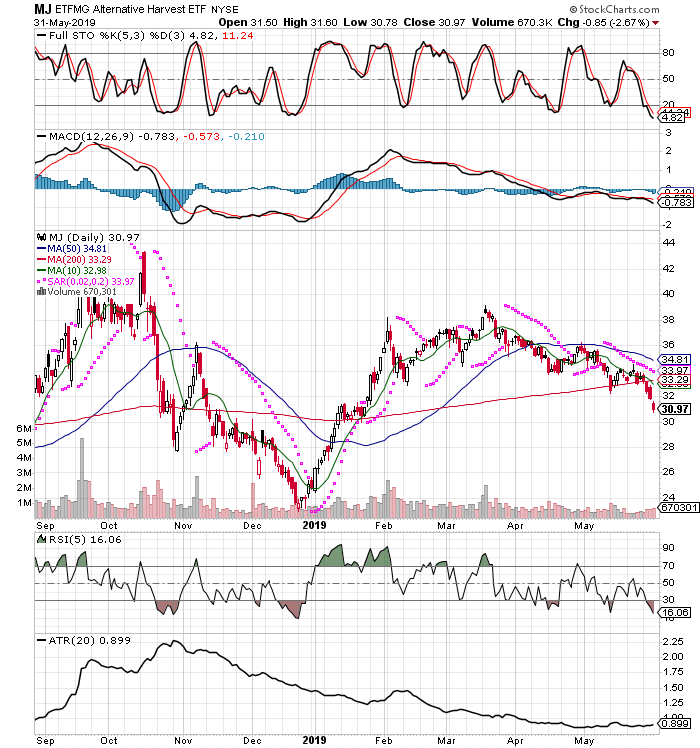Click the 50 level on stochastic axis
This screenshot has width=700, height=748.
pos(668,79)
